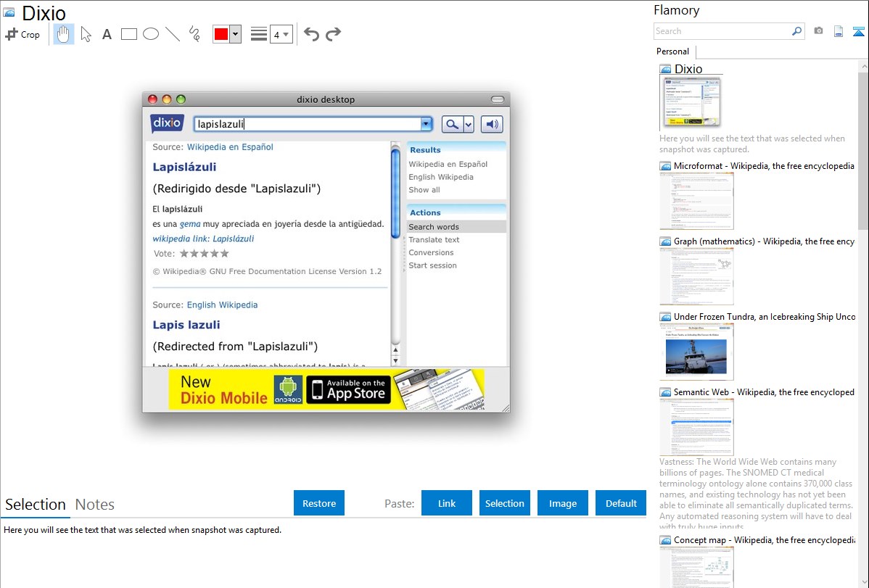Select the straight line tool
Screen dimensions: 869x588
[173, 34]
